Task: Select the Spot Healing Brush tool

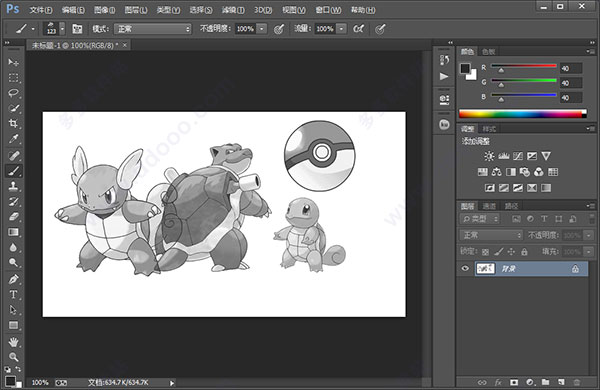Action: click(x=13, y=156)
